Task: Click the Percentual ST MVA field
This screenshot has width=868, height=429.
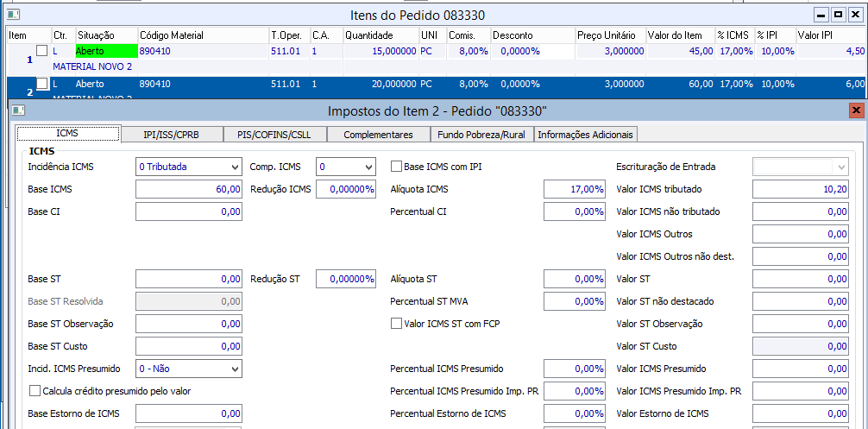Action: coord(574,302)
